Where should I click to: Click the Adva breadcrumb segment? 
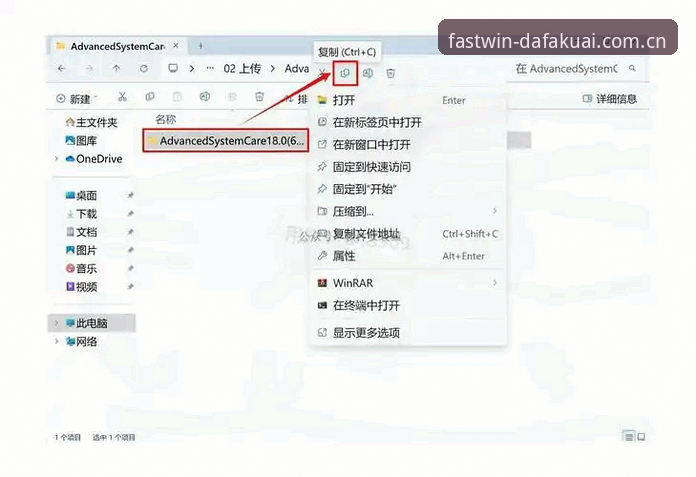tap(297, 68)
